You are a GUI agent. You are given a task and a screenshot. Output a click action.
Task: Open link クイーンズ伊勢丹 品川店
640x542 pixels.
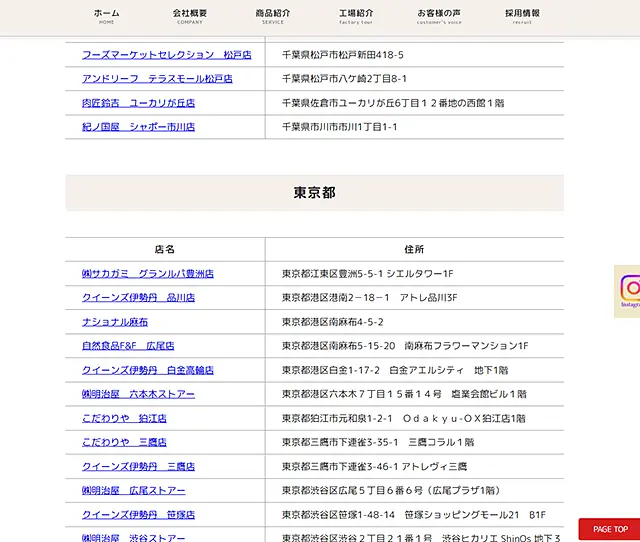[138, 298]
